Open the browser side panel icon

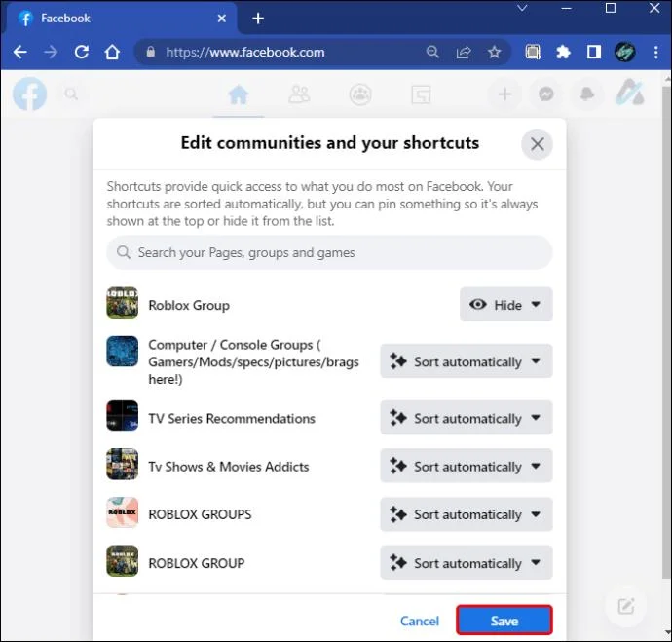[594, 53]
